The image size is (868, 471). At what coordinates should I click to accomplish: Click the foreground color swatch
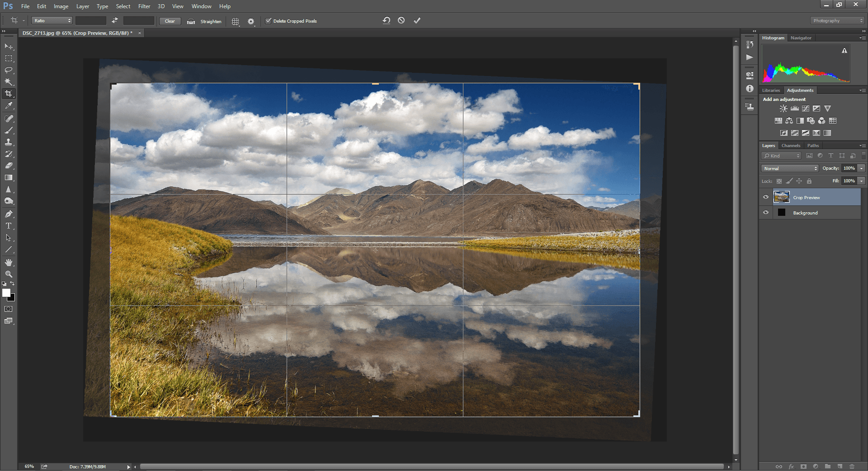point(6,293)
